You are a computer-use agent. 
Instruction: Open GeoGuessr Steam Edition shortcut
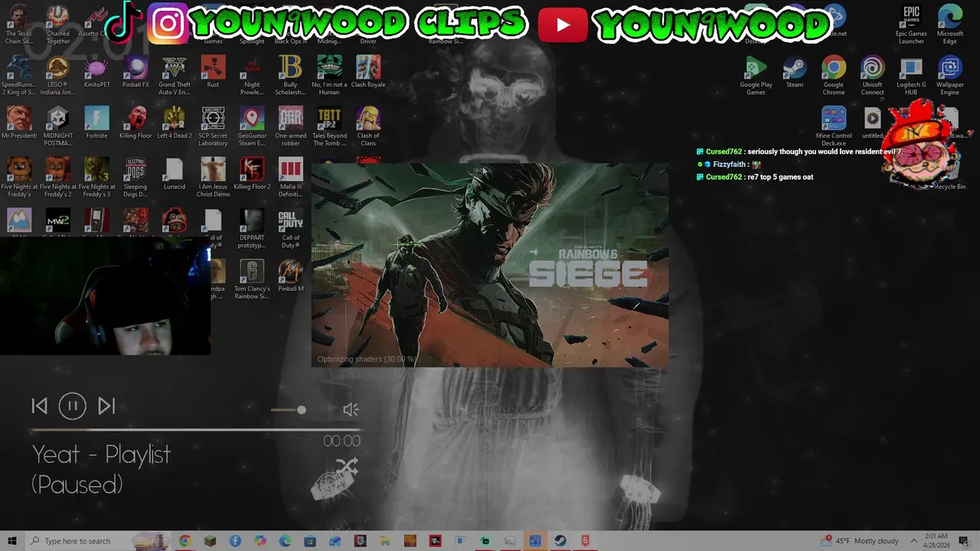252,127
